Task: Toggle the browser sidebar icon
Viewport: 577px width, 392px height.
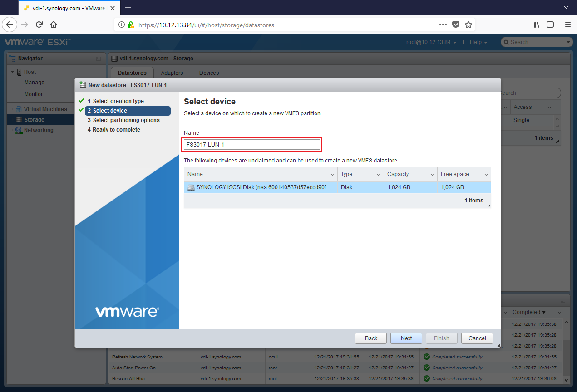Action: click(x=550, y=24)
